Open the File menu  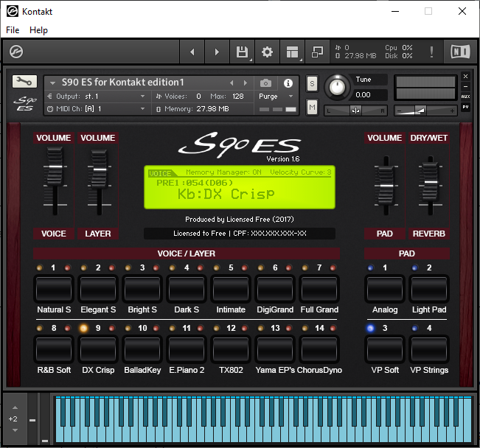pos(13,30)
